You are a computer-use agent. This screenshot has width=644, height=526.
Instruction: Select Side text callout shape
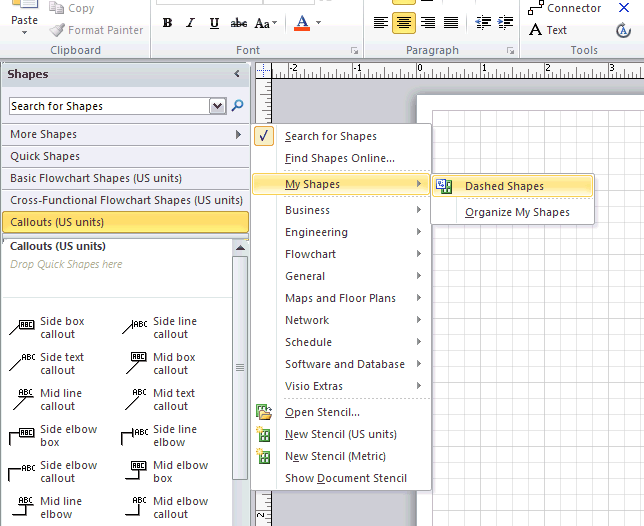47,363
